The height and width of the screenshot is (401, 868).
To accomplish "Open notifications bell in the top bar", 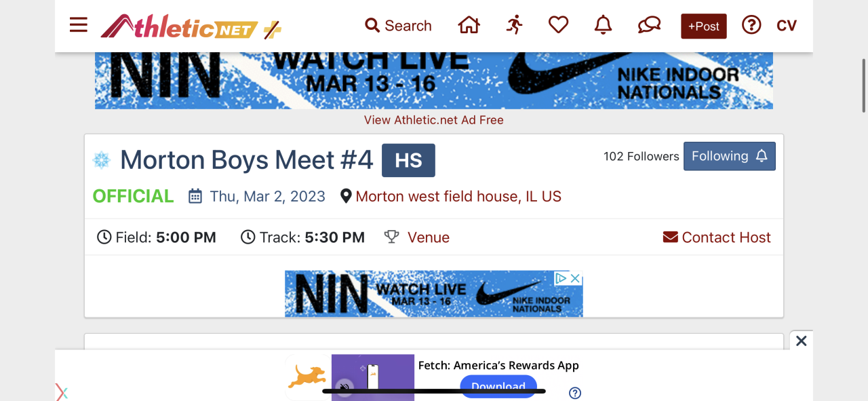I will (x=603, y=26).
